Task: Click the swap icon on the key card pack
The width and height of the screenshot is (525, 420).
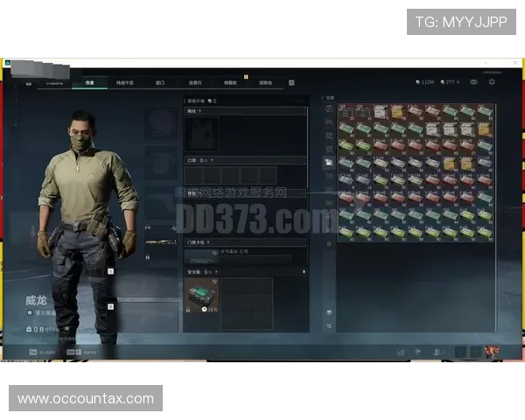Action: [214, 253]
